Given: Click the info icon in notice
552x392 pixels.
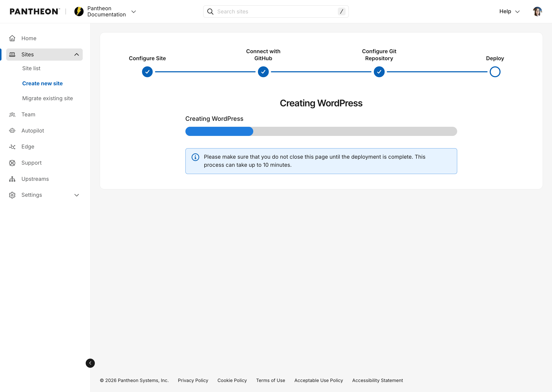Looking at the screenshot, I should tap(195, 157).
